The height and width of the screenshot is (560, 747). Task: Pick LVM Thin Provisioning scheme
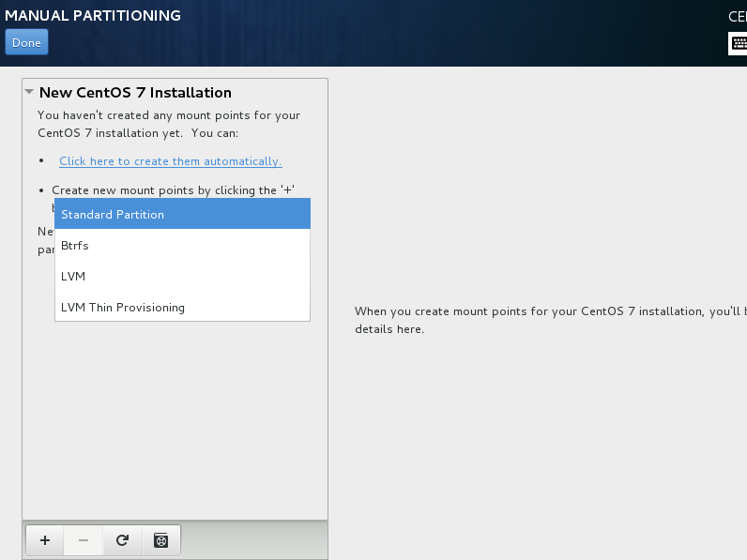click(x=182, y=307)
